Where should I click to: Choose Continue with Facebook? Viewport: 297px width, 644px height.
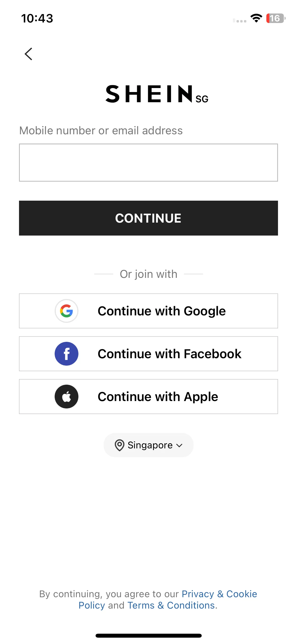tap(148, 354)
